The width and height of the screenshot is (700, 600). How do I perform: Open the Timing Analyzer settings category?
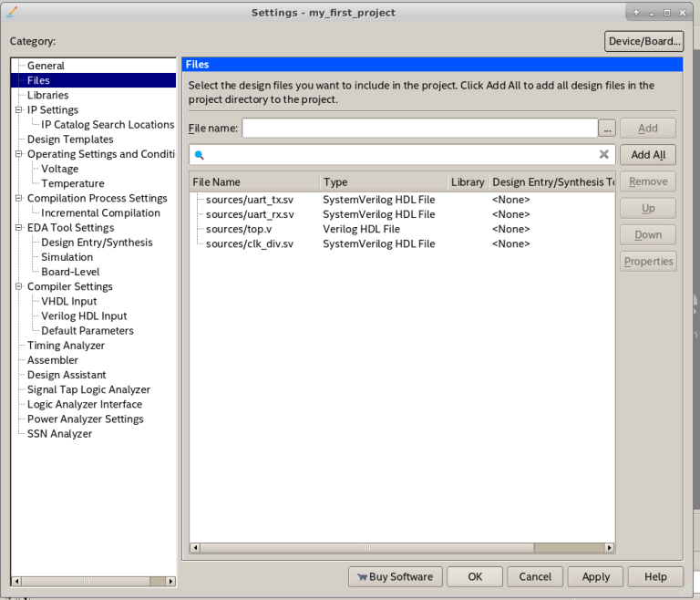(x=66, y=346)
